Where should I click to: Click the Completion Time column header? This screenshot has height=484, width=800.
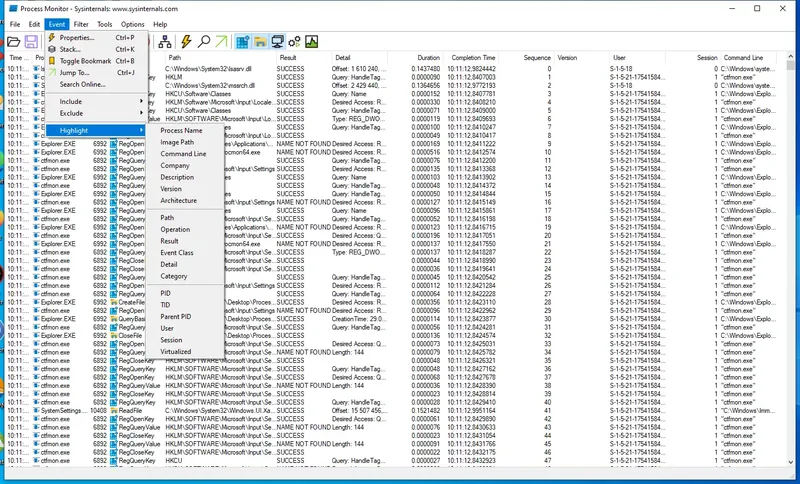point(470,58)
